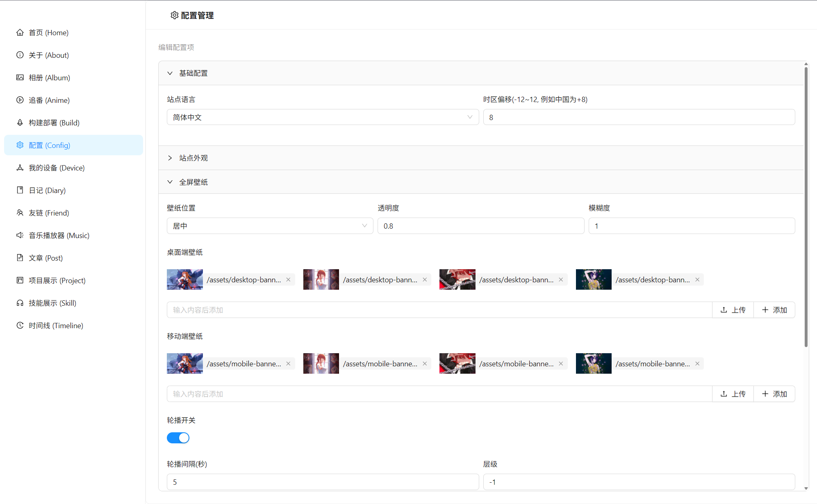Remove the first desktop wallpaper tag
The height and width of the screenshot is (504, 817).
coord(288,279)
